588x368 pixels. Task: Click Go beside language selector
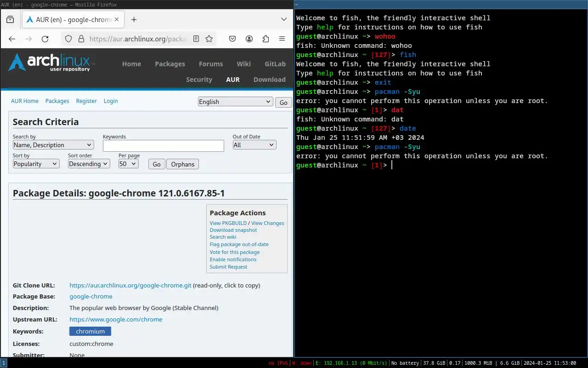pyautogui.click(x=283, y=103)
